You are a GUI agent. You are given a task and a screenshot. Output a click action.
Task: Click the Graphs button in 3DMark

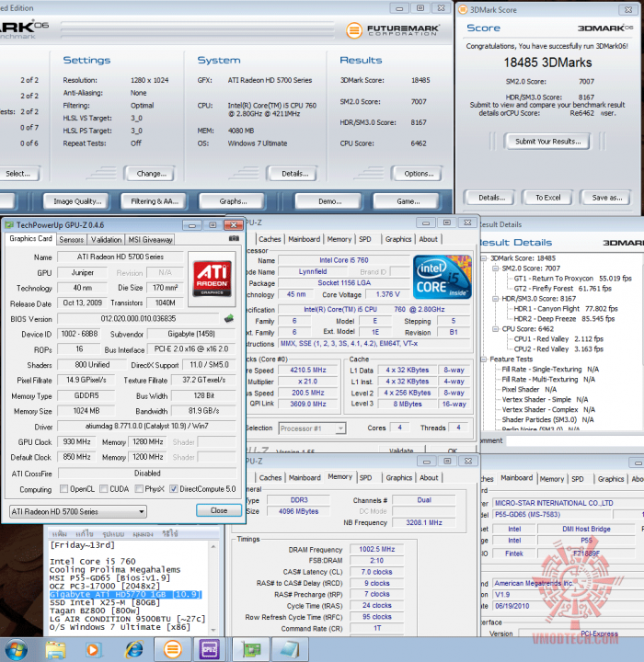[233, 201]
